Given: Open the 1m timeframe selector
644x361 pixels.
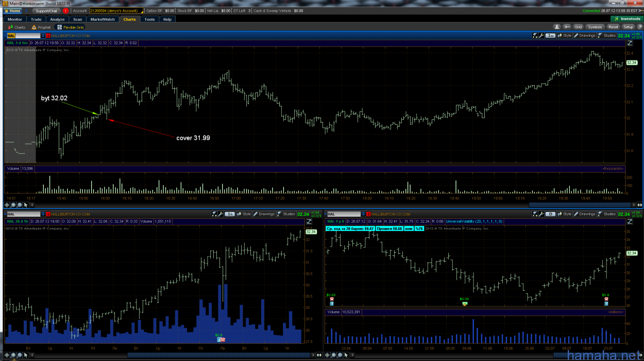Looking at the screenshot, I should pyautogui.click(x=550, y=36).
